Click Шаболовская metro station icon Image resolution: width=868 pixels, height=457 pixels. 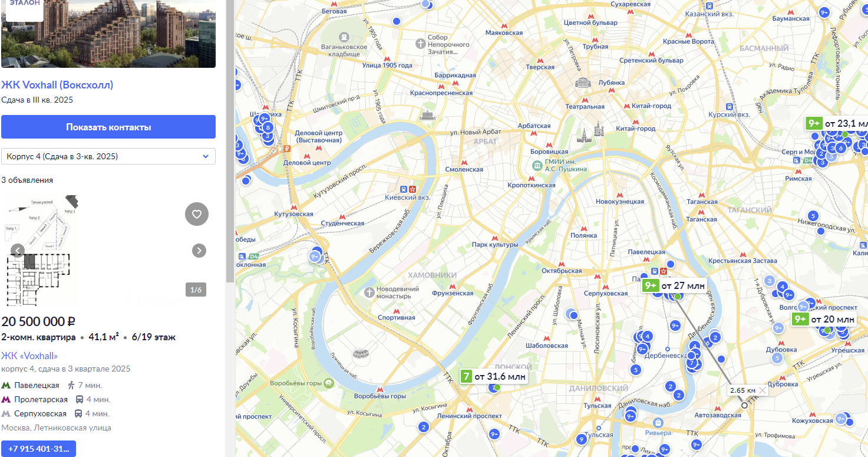coord(546,338)
